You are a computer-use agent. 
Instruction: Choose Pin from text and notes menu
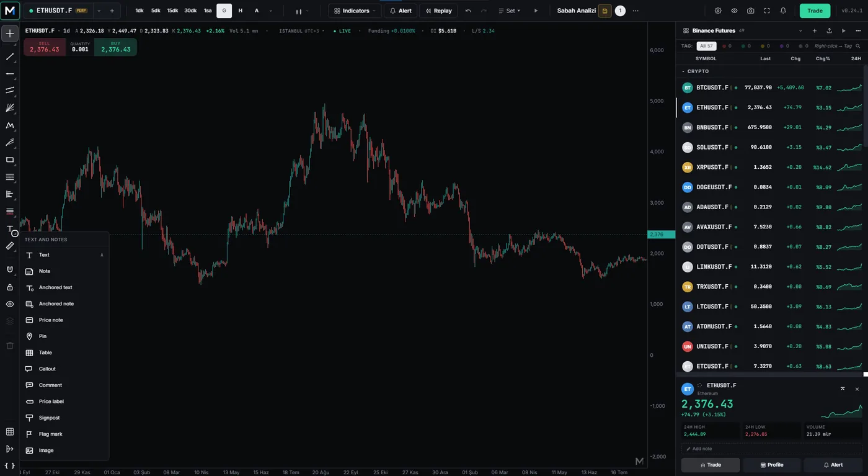click(x=64, y=336)
